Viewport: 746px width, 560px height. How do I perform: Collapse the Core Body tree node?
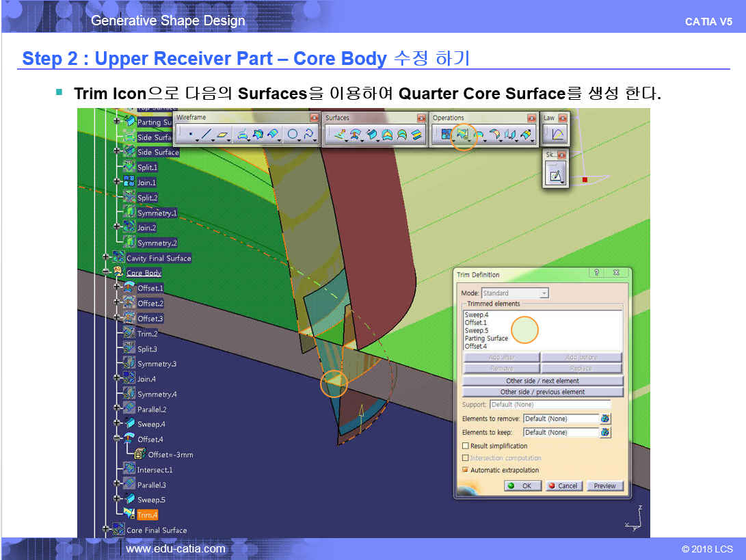coord(106,273)
